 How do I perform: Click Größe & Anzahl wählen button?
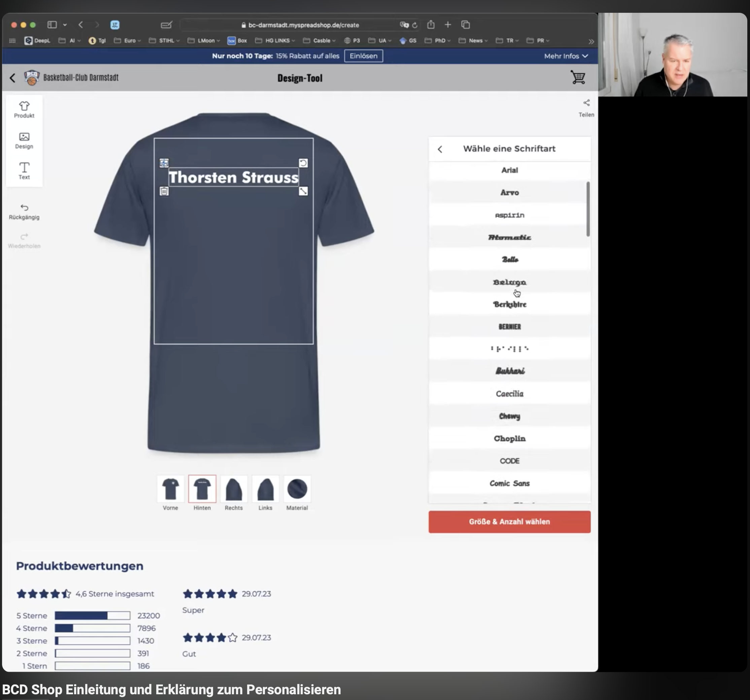click(x=509, y=522)
